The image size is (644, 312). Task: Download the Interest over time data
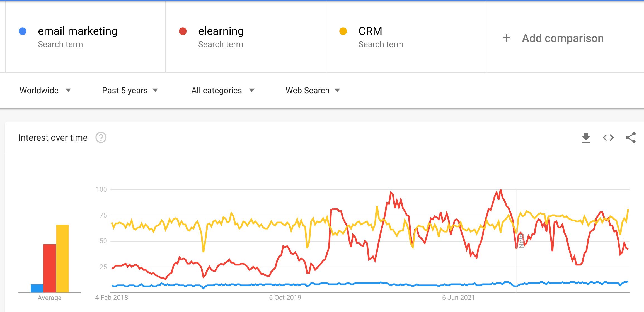tap(586, 138)
